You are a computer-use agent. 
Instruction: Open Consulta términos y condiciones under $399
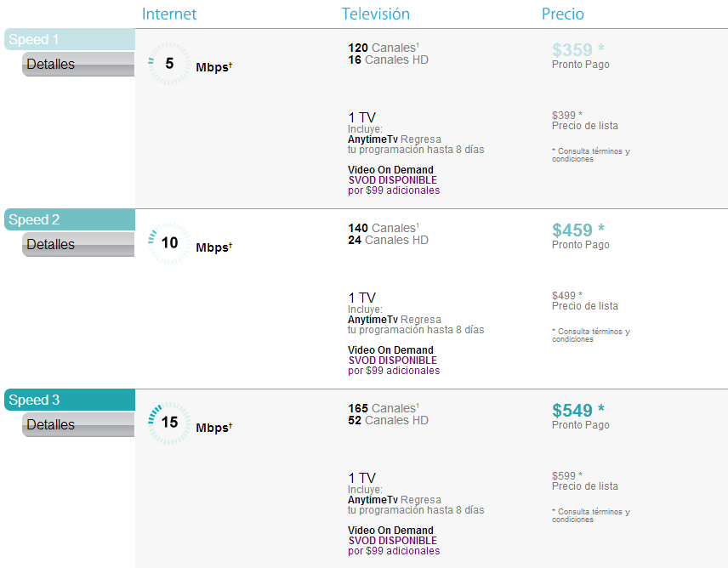(591, 155)
